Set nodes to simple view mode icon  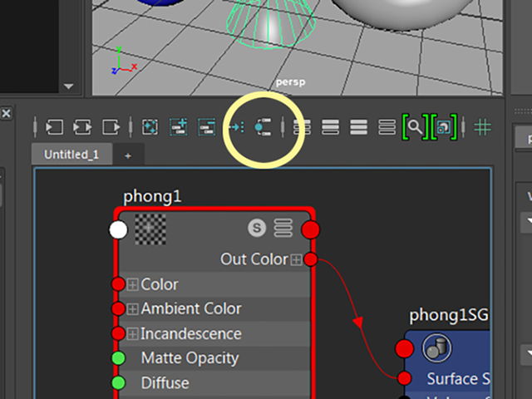302,127
